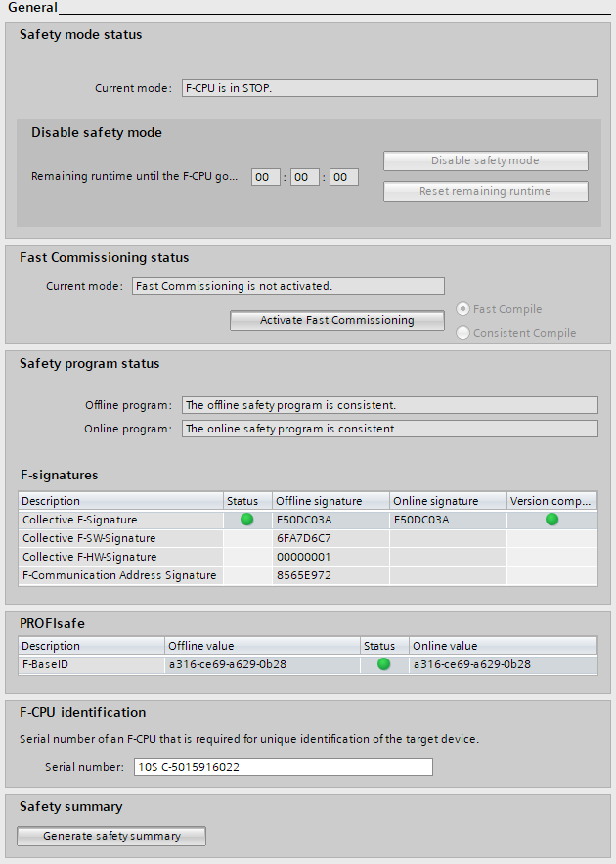
Task: Click the minutes field of remaining runtime
Action: coord(305,177)
